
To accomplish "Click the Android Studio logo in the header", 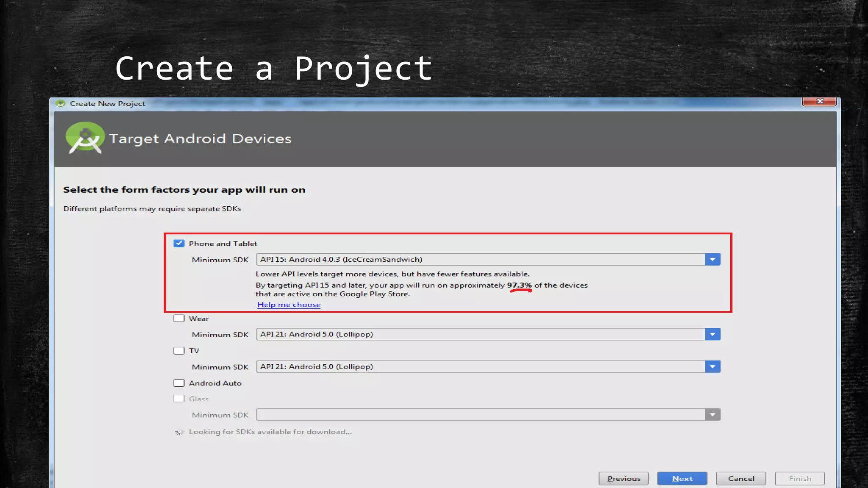I will 85,138.
